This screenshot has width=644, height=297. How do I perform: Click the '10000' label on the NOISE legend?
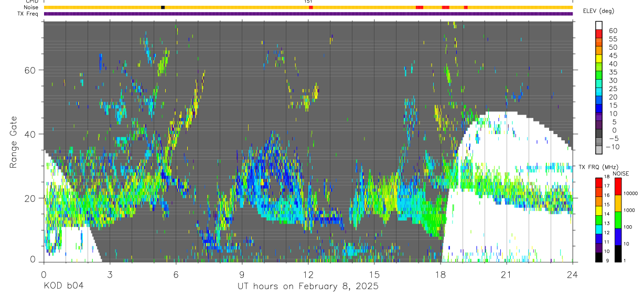tap(630, 193)
